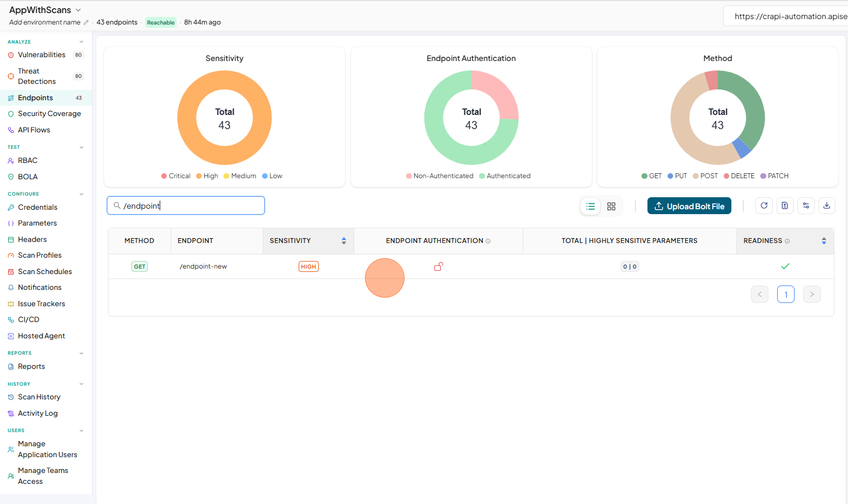This screenshot has height=504, width=848.
Task: Click the pencil icon beside environment name
Action: tap(86, 22)
